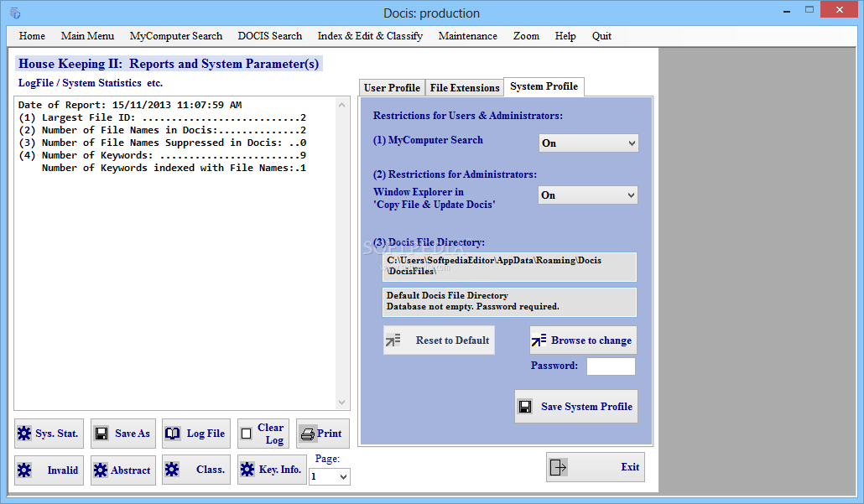The height and width of the screenshot is (504, 864).
Task: Click the Class. label
Action: [211, 470]
